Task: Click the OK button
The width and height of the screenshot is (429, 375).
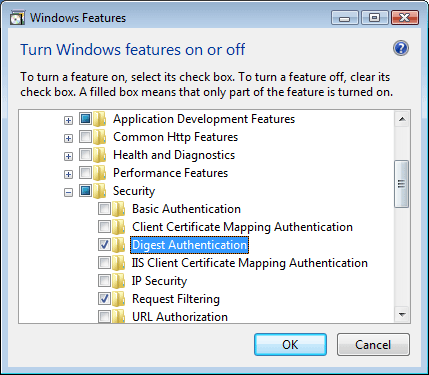Action: tap(290, 345)
